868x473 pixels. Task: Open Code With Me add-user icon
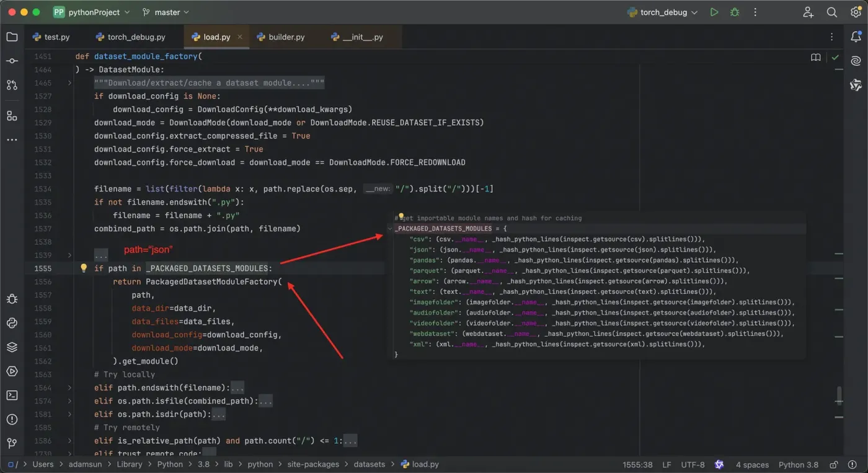(808, 12)
